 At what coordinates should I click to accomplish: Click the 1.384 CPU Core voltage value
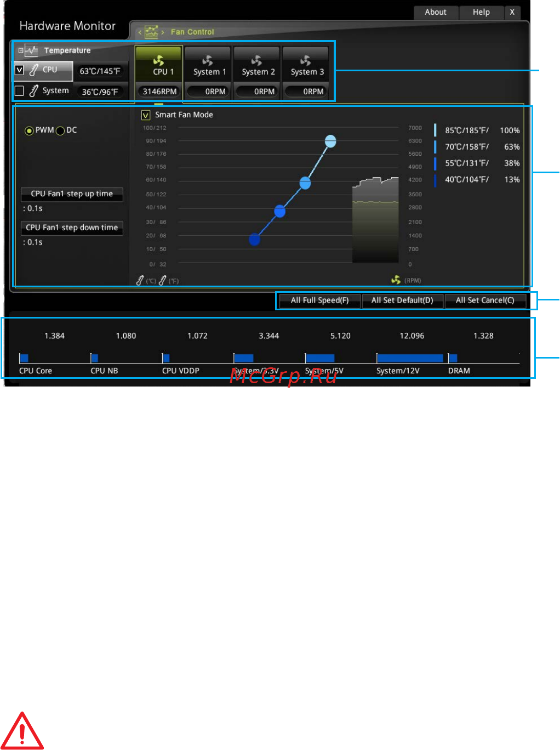coord(54,336)
